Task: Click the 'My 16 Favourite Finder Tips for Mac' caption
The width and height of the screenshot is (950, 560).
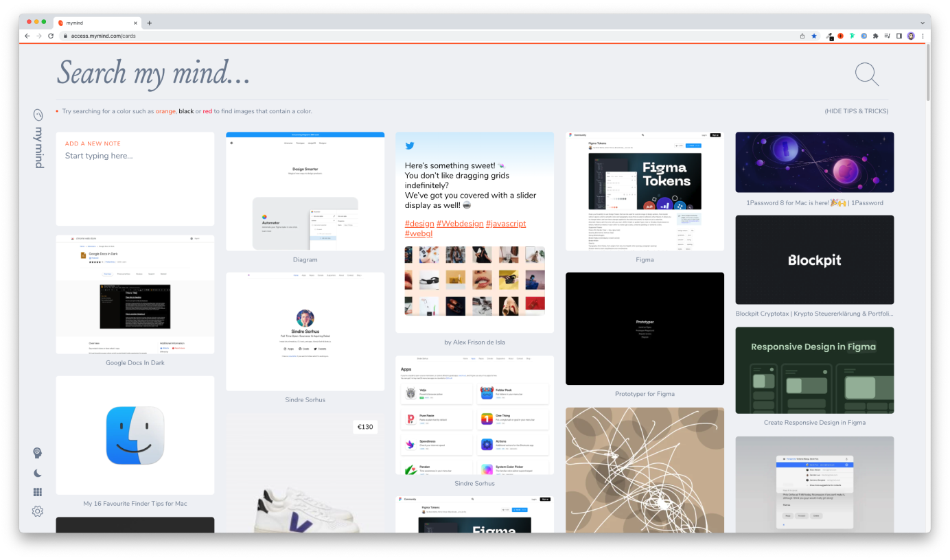Action: point(135,504)
